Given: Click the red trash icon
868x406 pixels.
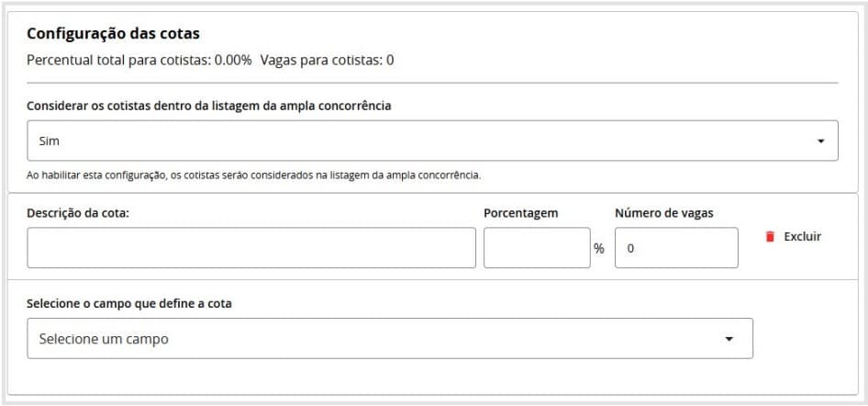Looking at the screenshot, I should click(770, 237).
